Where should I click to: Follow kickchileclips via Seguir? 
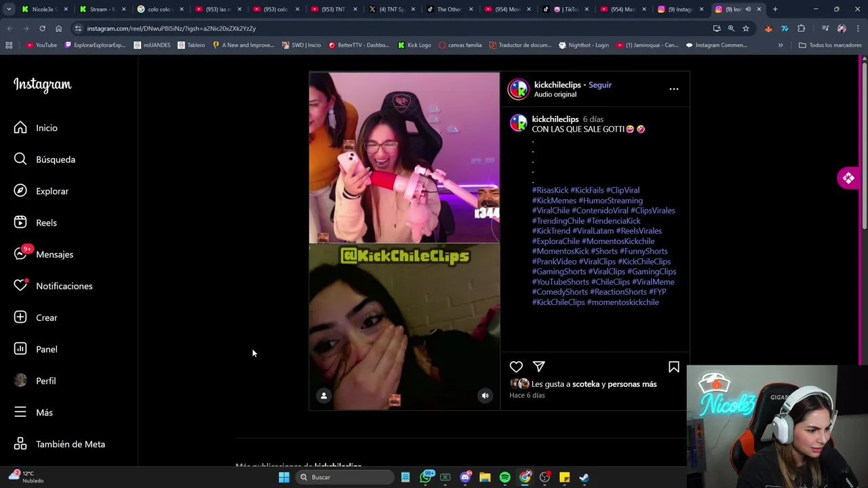point(599,85)
